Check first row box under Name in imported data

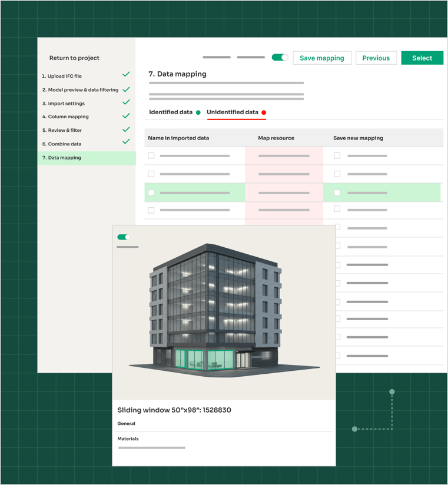(x=151, y=156)
